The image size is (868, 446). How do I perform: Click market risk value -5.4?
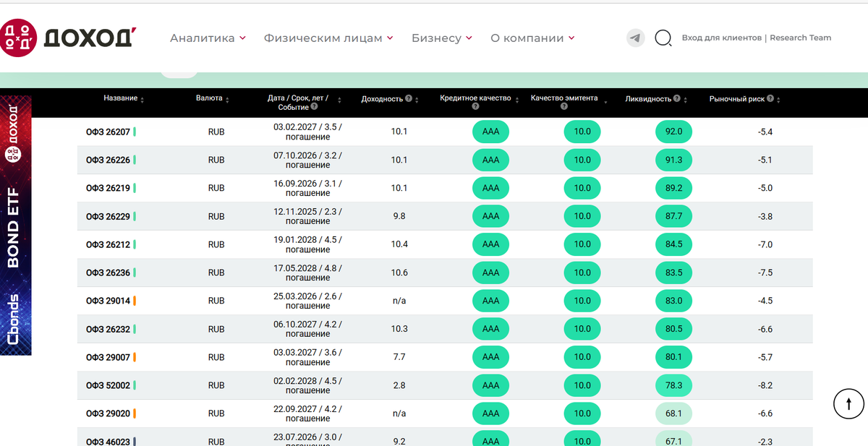coord(765,132)
